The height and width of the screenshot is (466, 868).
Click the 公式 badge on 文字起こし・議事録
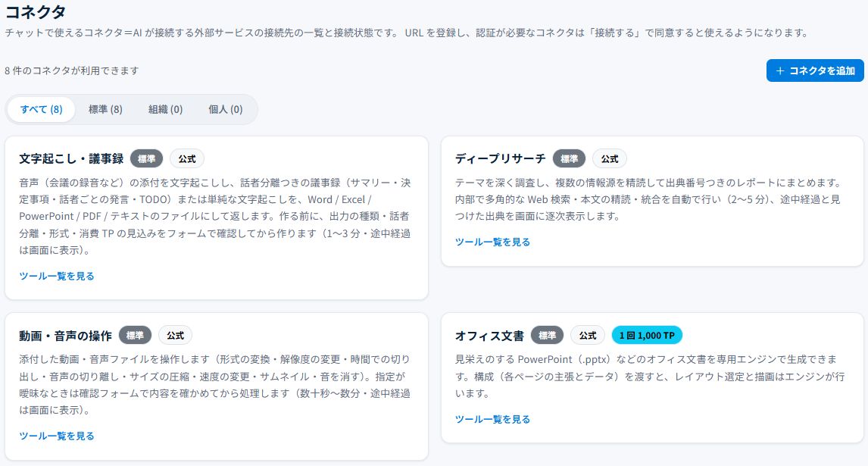187,158
